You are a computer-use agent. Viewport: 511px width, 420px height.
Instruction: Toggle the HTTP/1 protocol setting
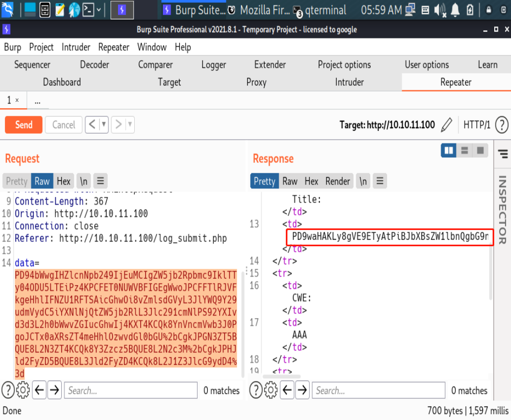(x=477, y=125)
